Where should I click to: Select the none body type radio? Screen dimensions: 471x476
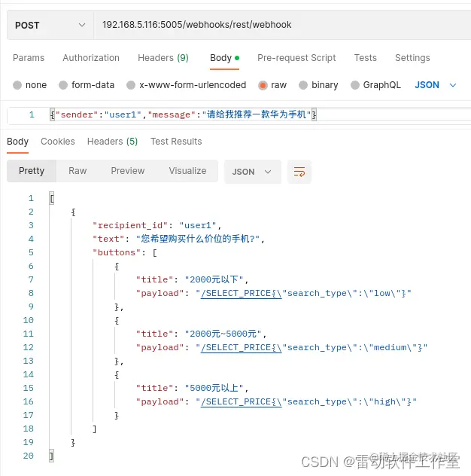click(x=17, y=85)
